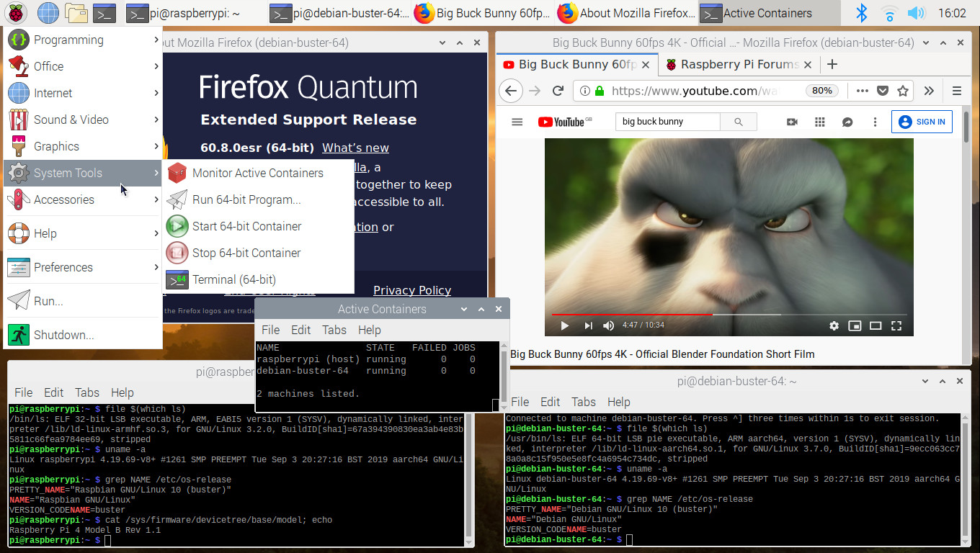Image resolution: width=980 pixels, height=553 pixels.
Task: Select Stop 64-bit Container
Action: tap(258, 253)
